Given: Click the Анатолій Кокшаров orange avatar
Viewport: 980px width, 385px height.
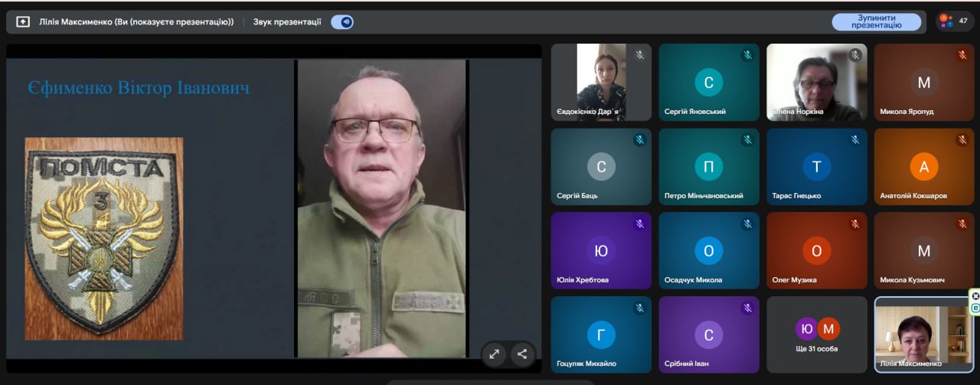Looking at the screenshot, I should tap(924, 167).
